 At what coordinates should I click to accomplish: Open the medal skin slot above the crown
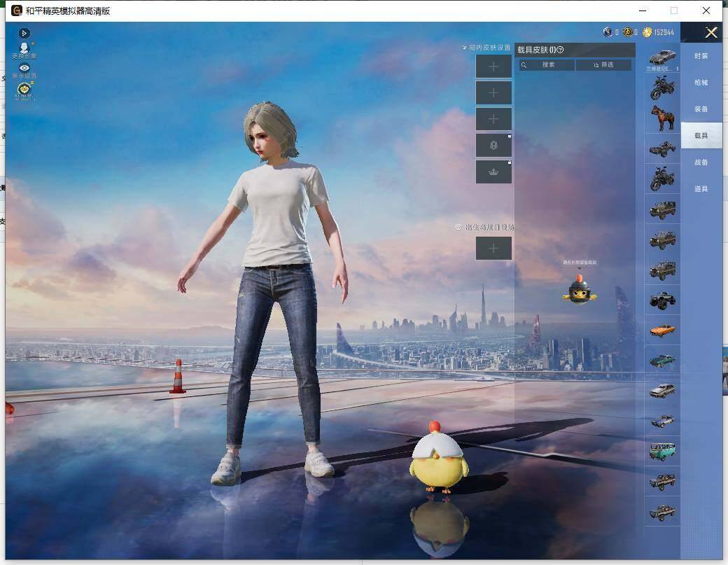pos(493,146)
